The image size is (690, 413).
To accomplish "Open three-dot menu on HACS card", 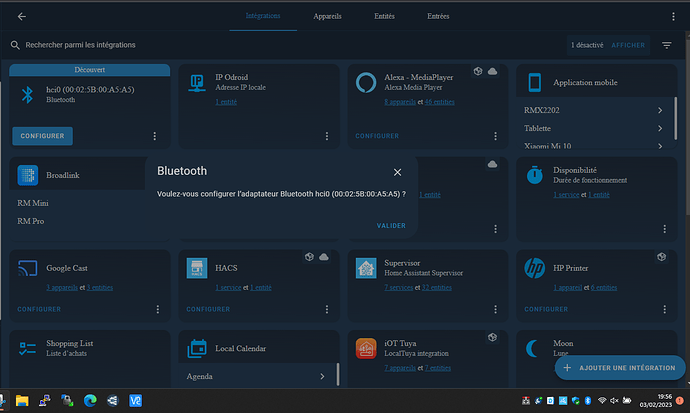I will pos(327,309).
